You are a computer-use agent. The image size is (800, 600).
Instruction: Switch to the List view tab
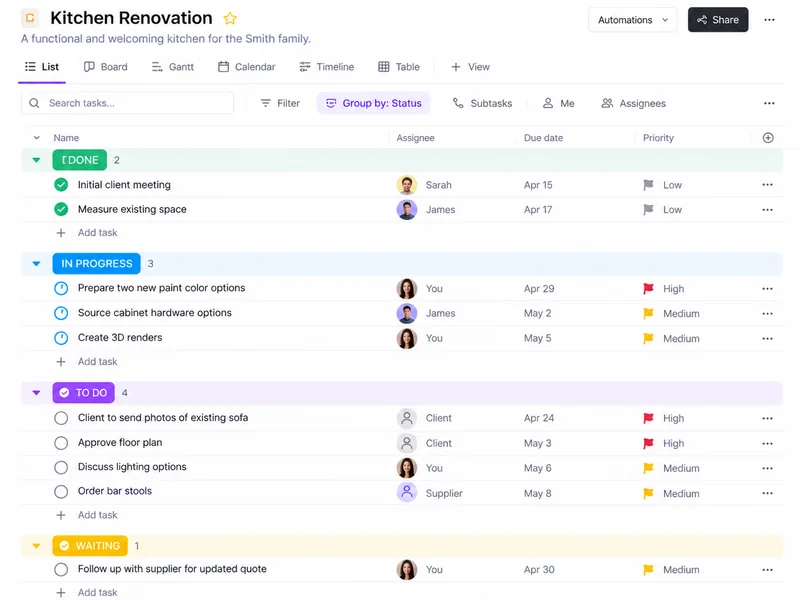(x=42, y=67)
